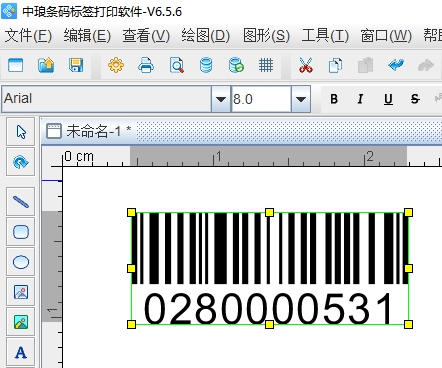
Task: Click the Open file folder icon
Action: [46, 65]
